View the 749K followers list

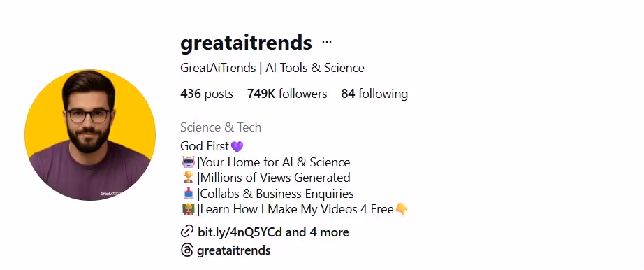[x=287, y=94]
